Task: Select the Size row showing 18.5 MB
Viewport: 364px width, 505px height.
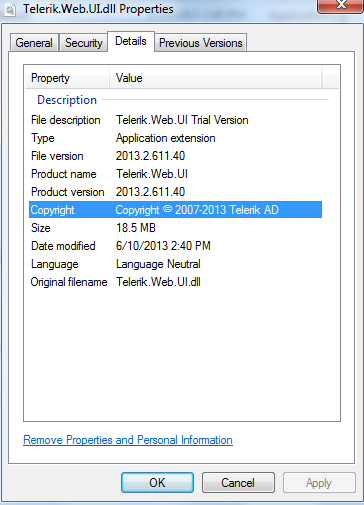Action: coord(175,228)
